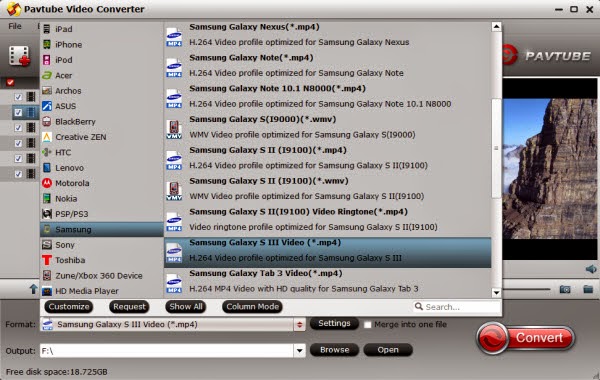Choose the iPod device category
Image resolution: width=600 pixels, height=380 pixels.
click(101, 60)
